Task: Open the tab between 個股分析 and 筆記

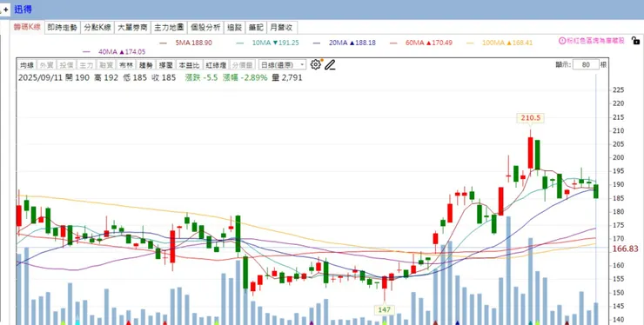Action: (235, 28)
